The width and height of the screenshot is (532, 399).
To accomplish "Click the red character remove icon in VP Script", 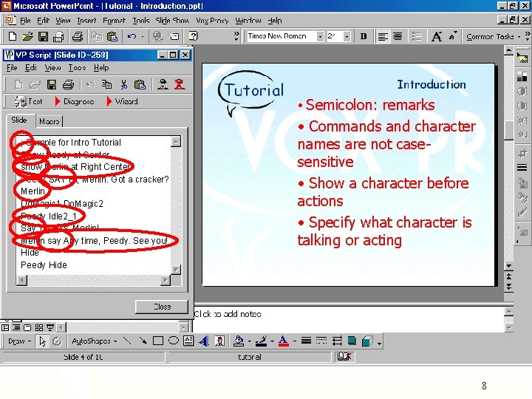I will coord(179,84).
